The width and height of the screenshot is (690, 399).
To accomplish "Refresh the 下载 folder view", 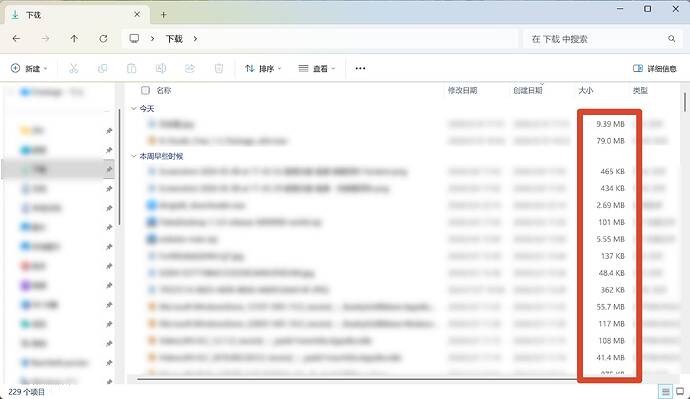I will point(103,39).
